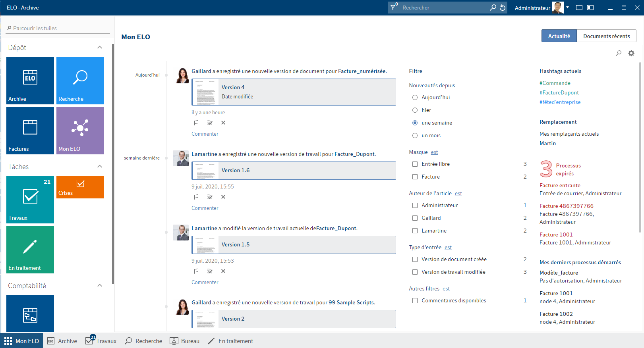This screenshot has width=644, height=348.
Task: Check the Administrateur author filter
Action: [x=415, y=205]
